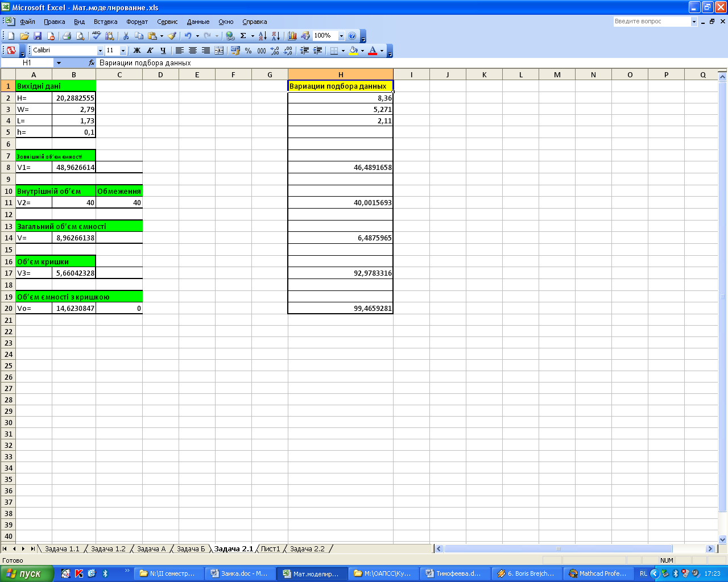
Task: Launch the Chart Wizard
Action: (292, 36)
